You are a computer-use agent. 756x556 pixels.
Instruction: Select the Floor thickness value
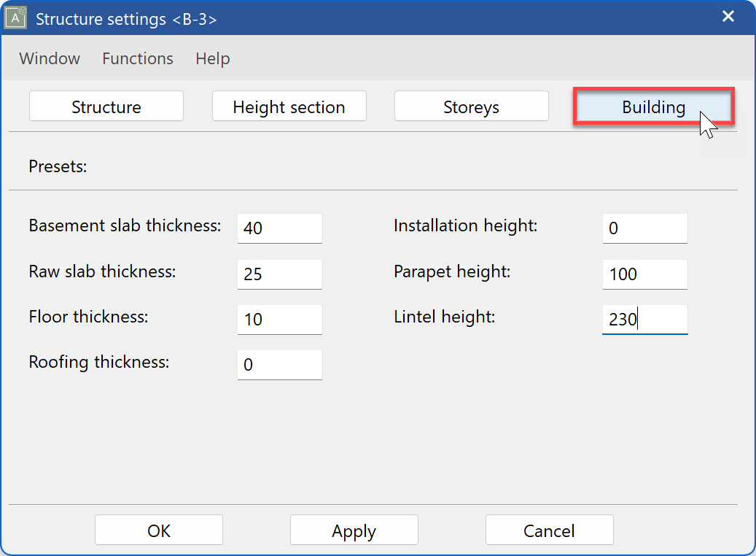279,320
